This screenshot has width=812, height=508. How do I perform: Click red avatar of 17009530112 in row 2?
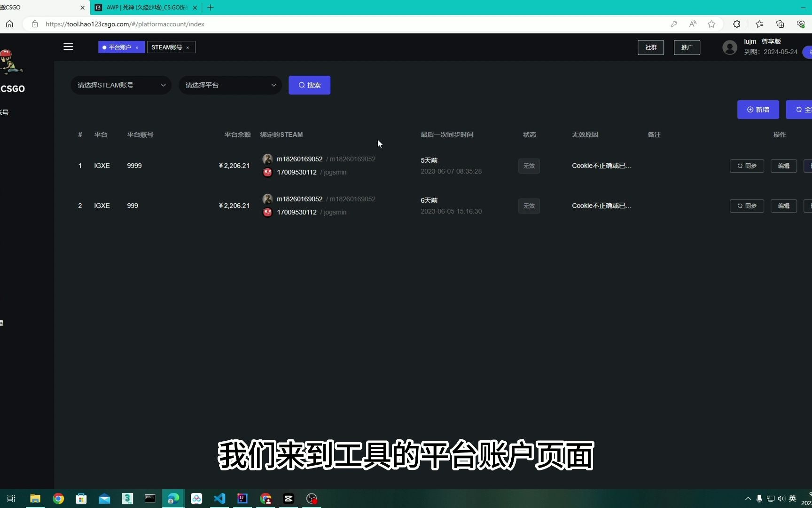tap(267, 212)
